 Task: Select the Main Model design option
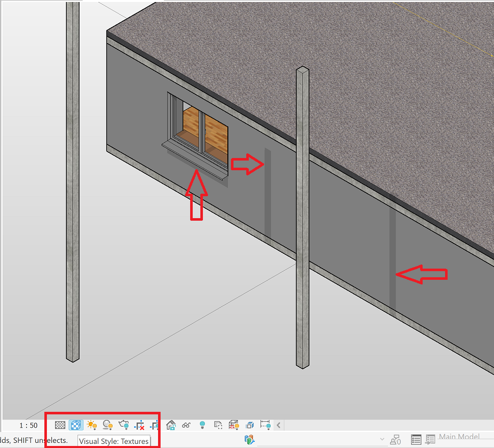(459, 437)
